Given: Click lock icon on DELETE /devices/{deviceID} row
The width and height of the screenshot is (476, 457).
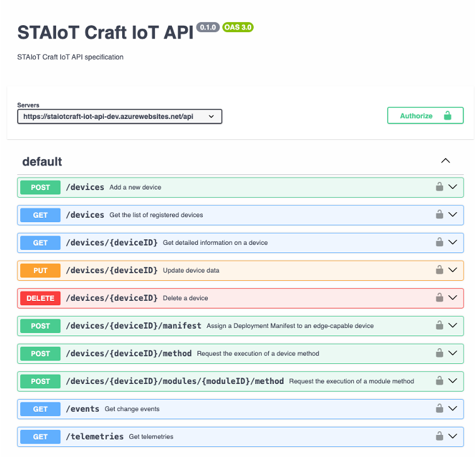Looking at the screenshot, I should tap(439, 298).
